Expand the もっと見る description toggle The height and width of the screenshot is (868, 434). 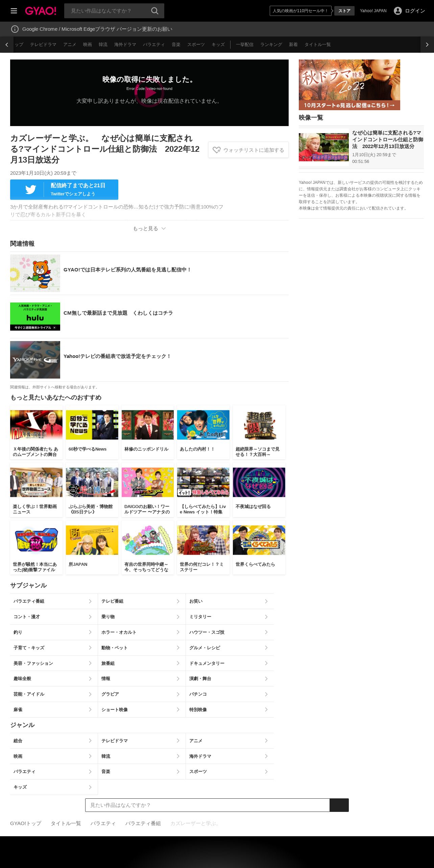(x=149, y=228)
